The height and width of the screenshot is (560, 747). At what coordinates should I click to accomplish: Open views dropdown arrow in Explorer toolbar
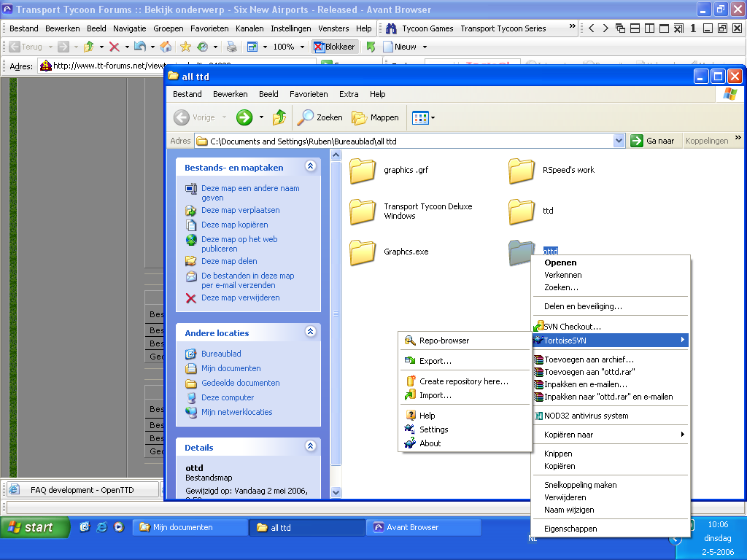433,117
